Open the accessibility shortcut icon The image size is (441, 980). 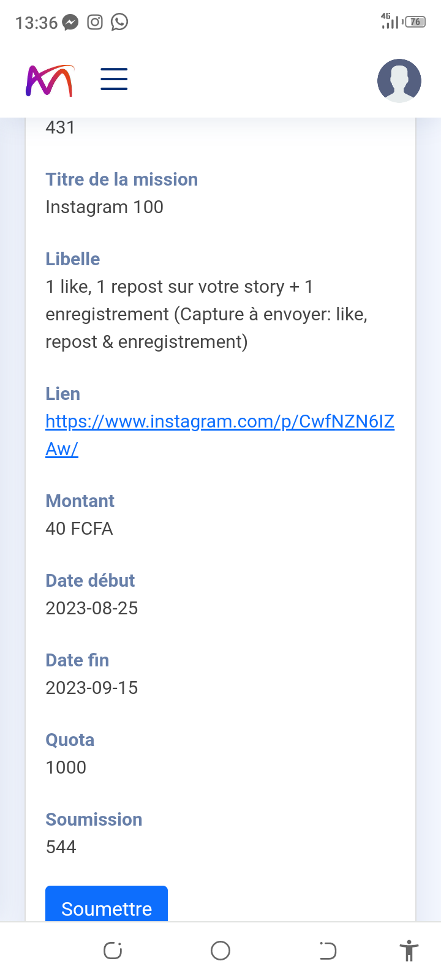(x=409, y=951)
